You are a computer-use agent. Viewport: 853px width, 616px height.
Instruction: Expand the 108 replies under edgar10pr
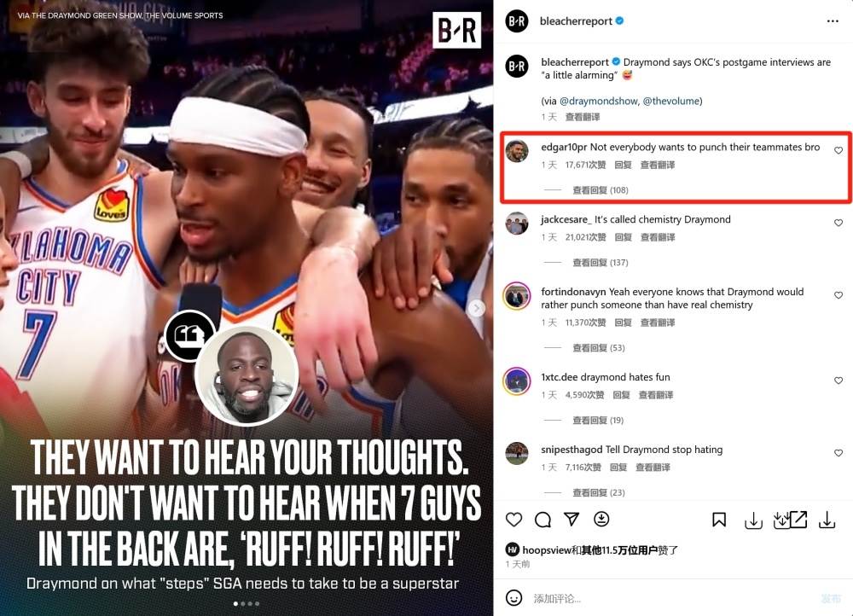(600, 190)
